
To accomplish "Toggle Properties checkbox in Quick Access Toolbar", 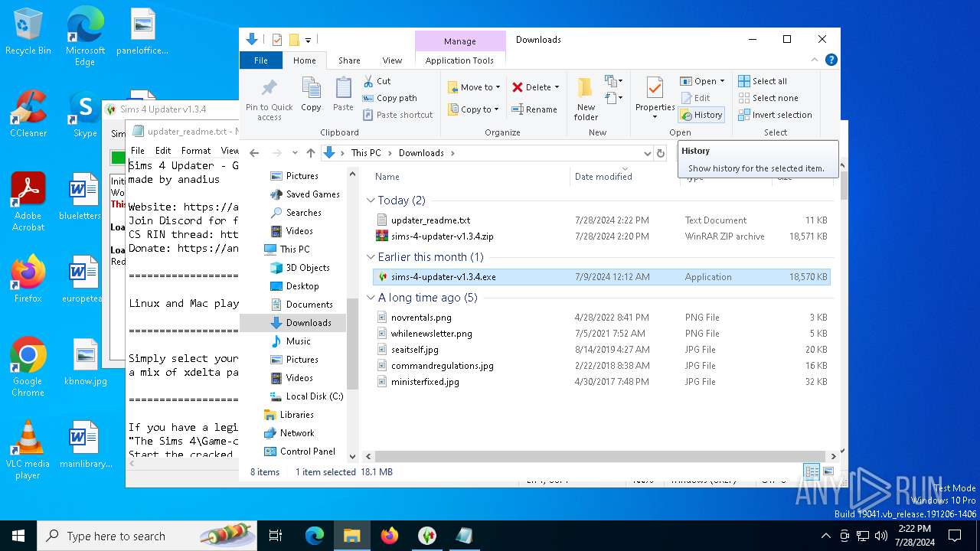I will point(277,40).
